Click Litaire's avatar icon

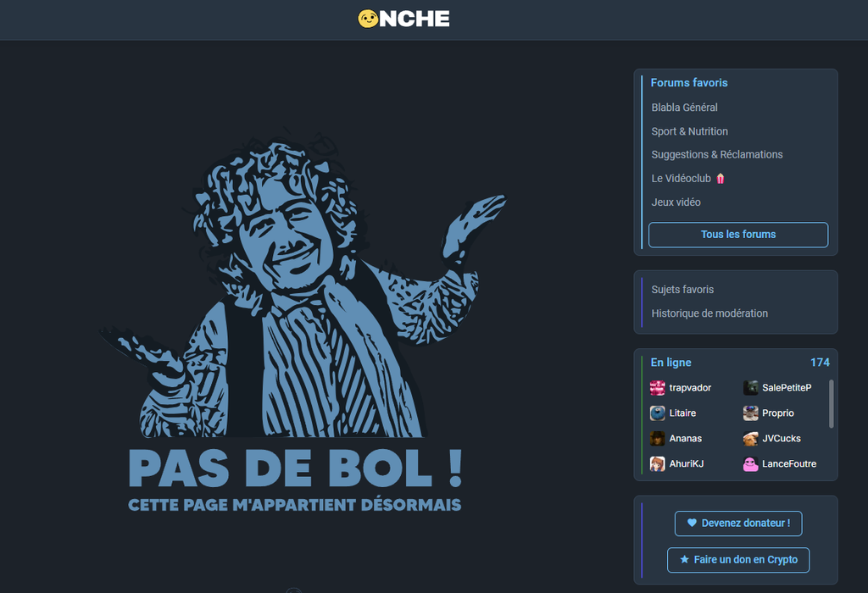click(x=657, y=413)
